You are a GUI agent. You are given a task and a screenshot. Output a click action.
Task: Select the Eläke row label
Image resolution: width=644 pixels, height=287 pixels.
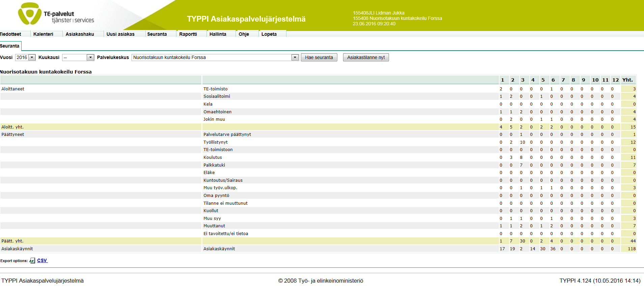[x=209, y=173]
